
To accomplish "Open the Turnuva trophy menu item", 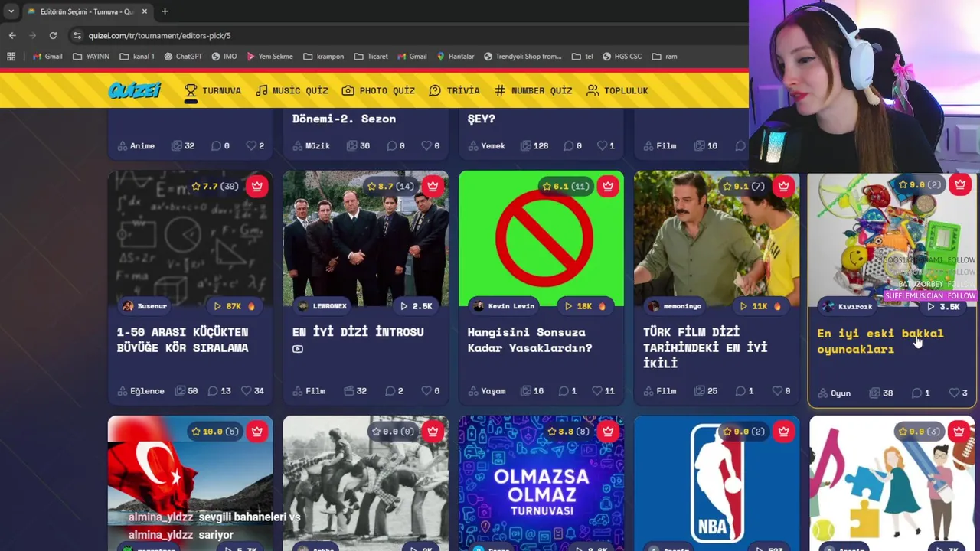I will 213,90.
